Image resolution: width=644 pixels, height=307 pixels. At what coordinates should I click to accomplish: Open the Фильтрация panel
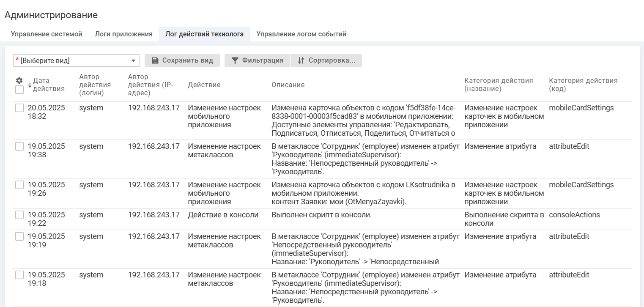tap(257, 60)
